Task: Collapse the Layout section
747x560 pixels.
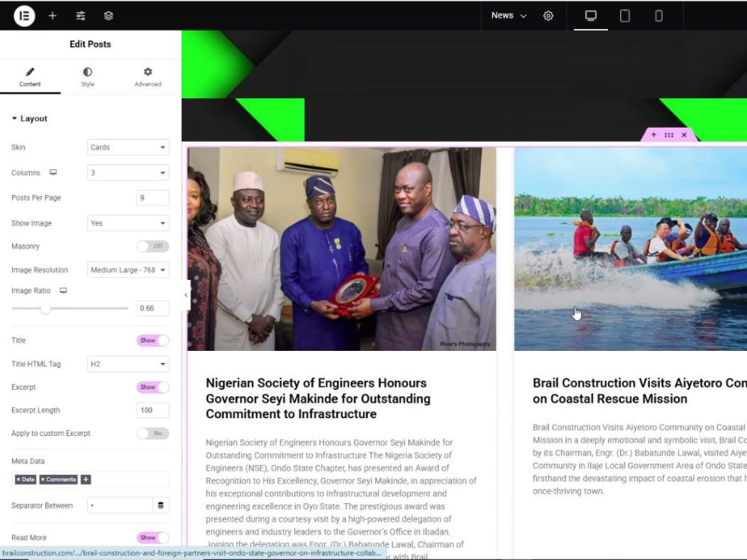Action: (30, 119)
